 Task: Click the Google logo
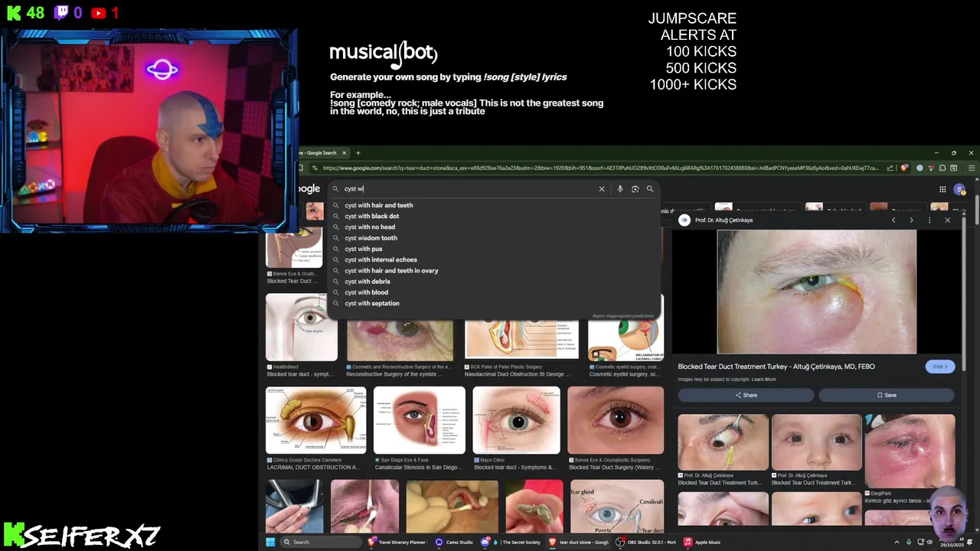pos(309,189)
